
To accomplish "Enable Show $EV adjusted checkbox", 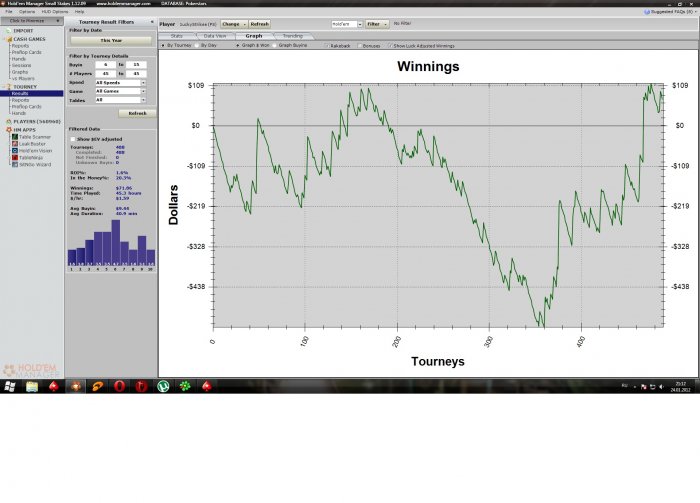I will click(73, 139).
